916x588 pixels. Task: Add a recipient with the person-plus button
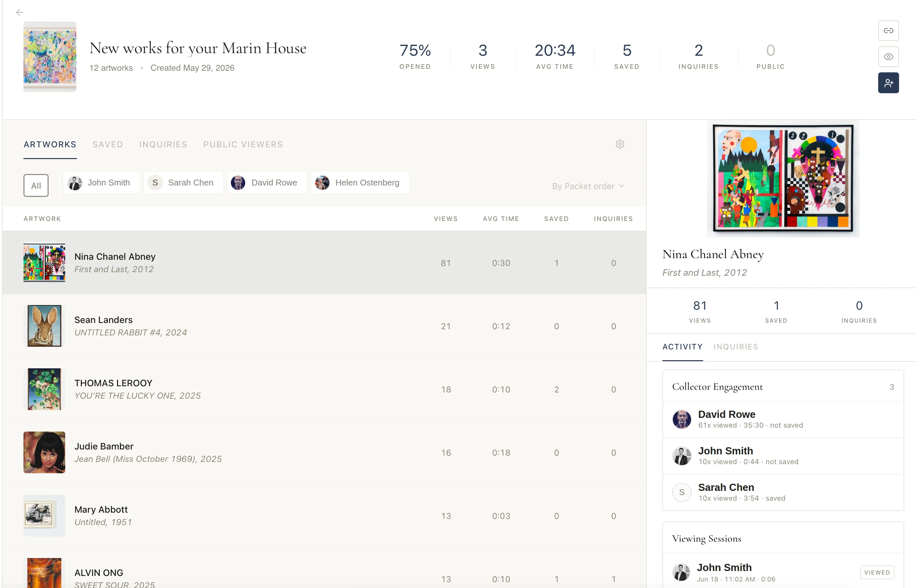[x=888, y=82]
